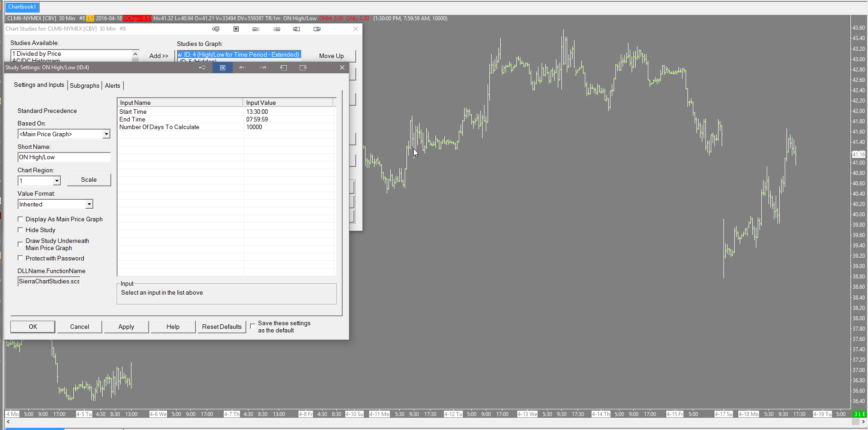The height and width of the screenshot is (430, 868).
Task: Close the Study Settings dialog
Action: (x=342, y=67)
